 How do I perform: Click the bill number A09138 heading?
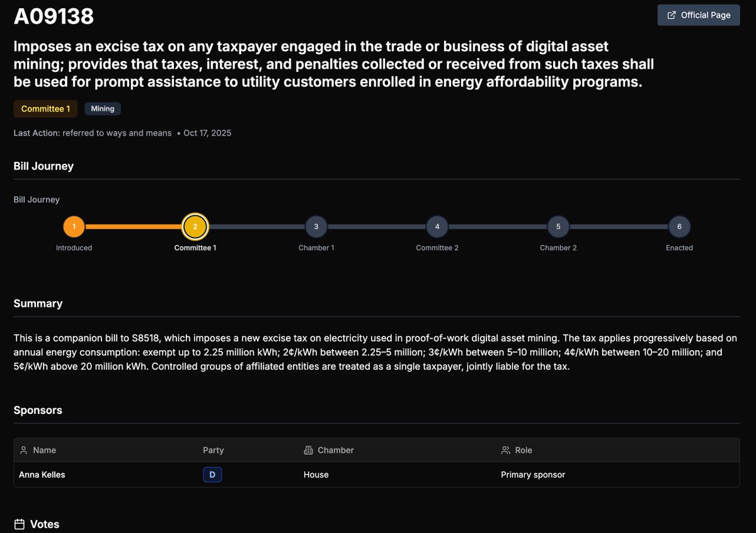click(54, 16)
